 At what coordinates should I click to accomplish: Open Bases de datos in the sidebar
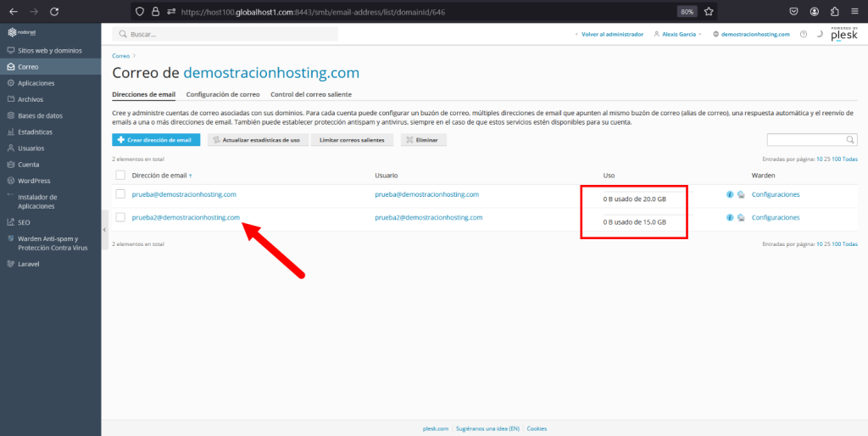(x=40, y=115)
